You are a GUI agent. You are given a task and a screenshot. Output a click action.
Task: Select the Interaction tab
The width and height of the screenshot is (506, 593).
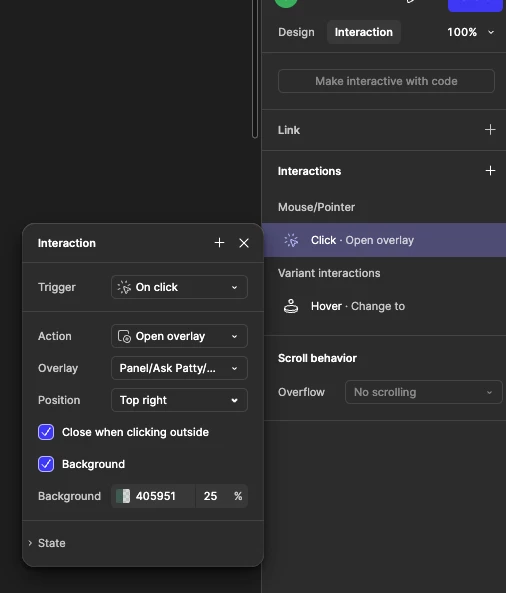tap(363, 32)
